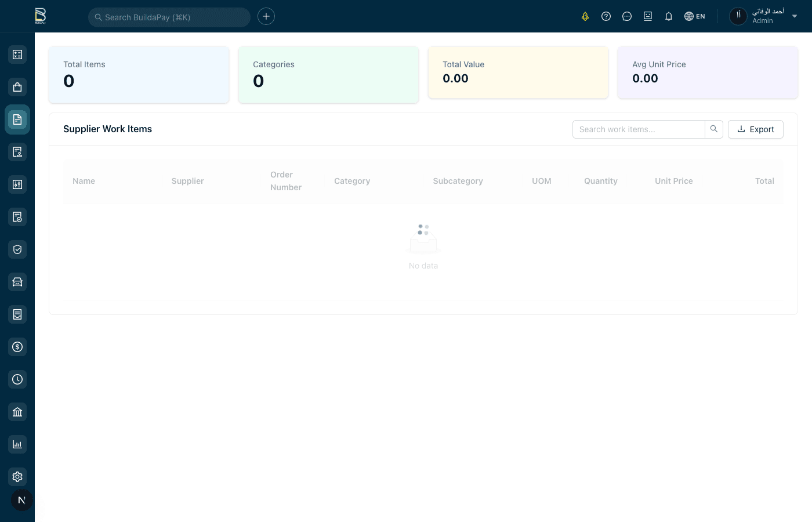The height and width of the screenshot is (522, 812).
Task: Open the highlighted documents section in sidebar
Action: point(17,119)
